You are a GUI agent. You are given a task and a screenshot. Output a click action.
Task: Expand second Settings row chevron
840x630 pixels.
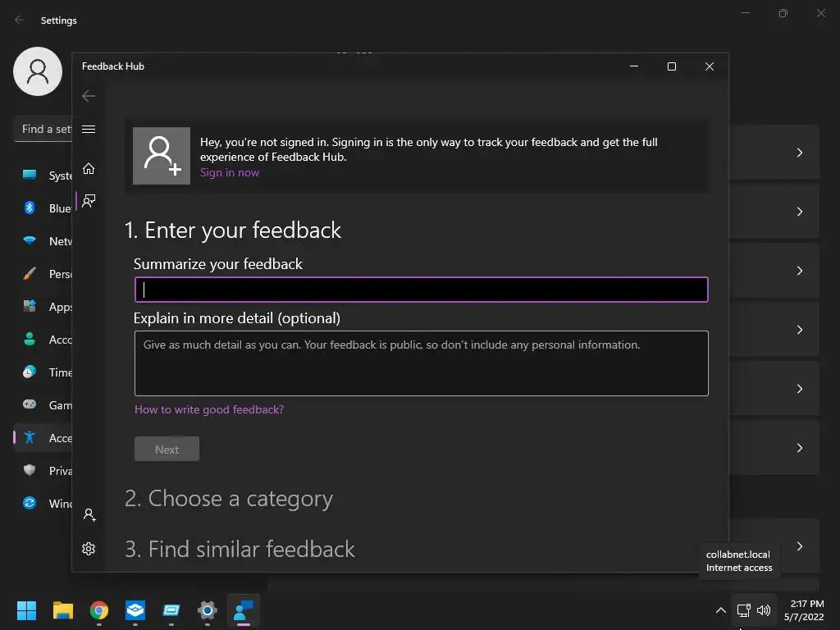(x=799, y=212)
